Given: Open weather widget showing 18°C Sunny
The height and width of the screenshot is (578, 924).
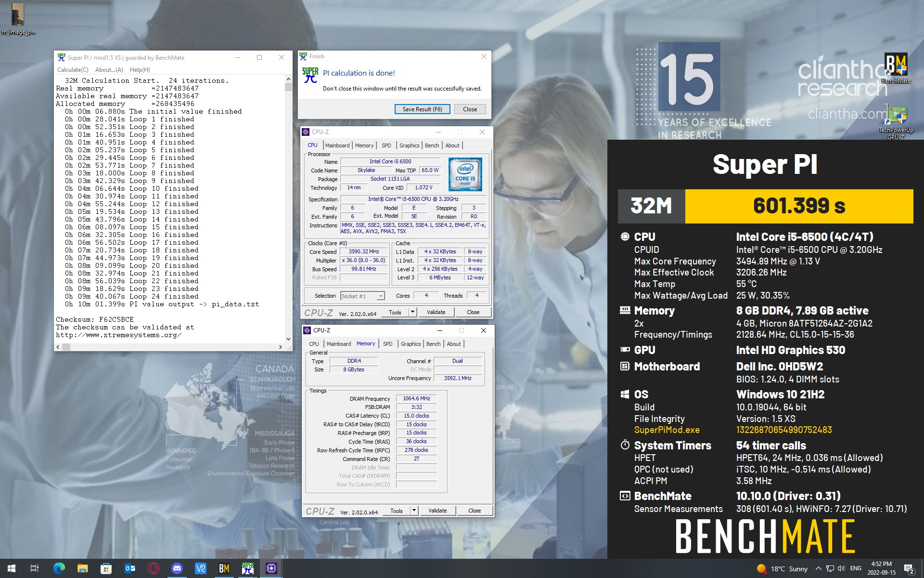Looking at the screenshot, I should [x=782, y=569].
